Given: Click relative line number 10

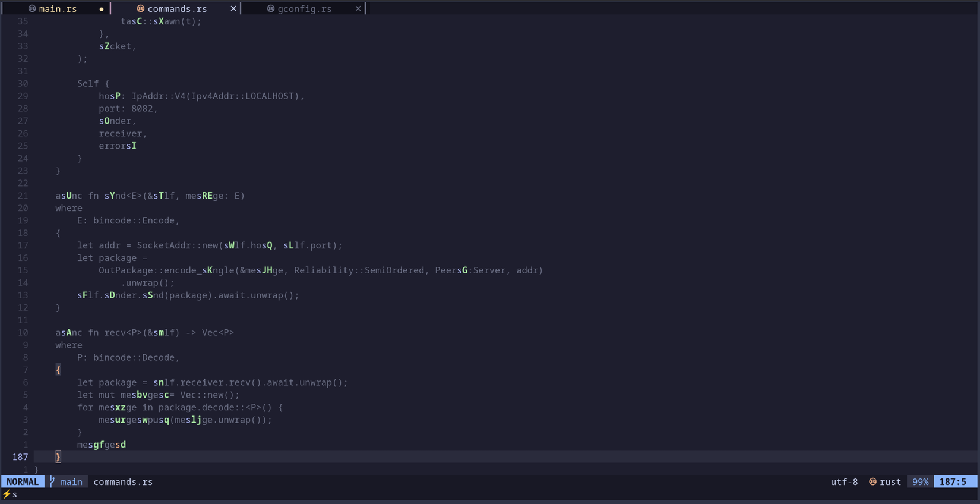Looking at the screenshot, I should click(23, 332).
